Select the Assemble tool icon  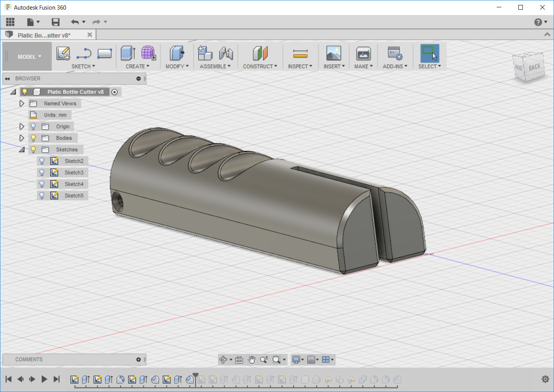coord(205,53)
